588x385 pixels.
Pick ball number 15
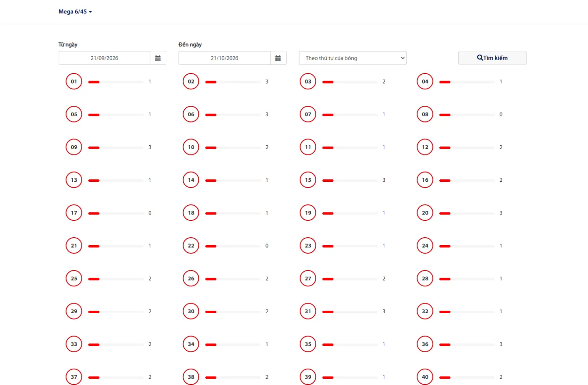tap(308, 180)
